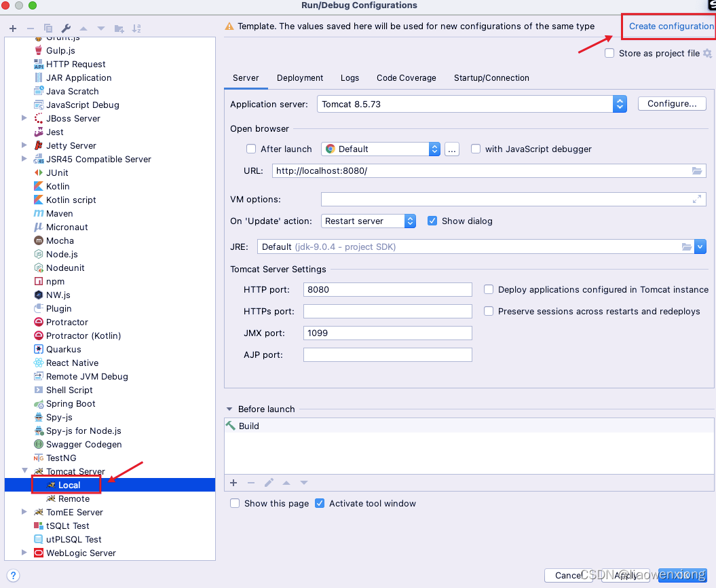Uncheck Activate tool window checkbox
This screenshot has width=716, height=588.
pyautogui.click(x=320, y=504)
